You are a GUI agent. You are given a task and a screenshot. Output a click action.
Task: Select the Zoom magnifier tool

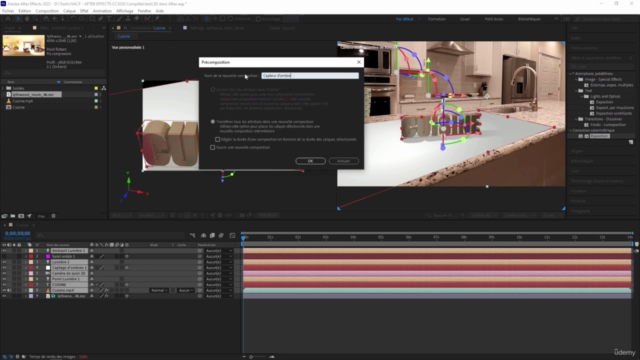[x=36, y=19]
